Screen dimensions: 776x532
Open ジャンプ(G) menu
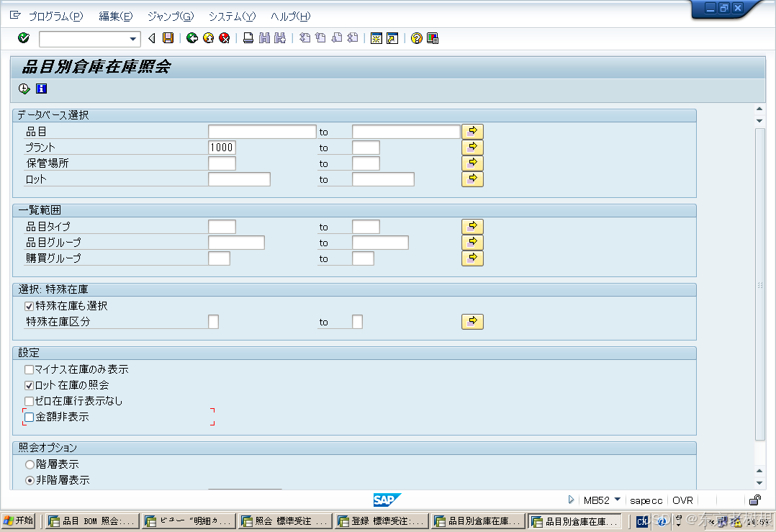(171, 17)
